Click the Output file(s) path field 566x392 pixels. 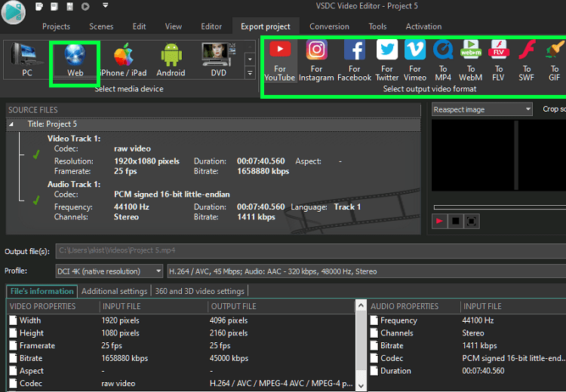pyautogui.click(x=311, y=250)
